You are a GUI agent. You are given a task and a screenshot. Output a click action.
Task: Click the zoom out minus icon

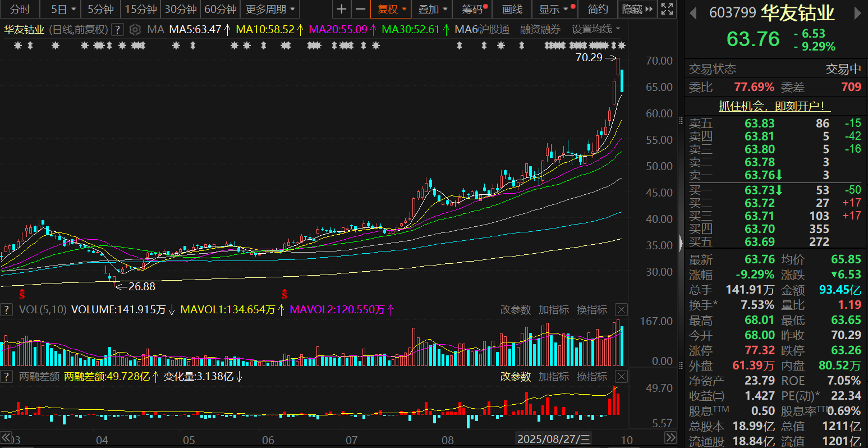pyautogui.click(x=361, y=10)
